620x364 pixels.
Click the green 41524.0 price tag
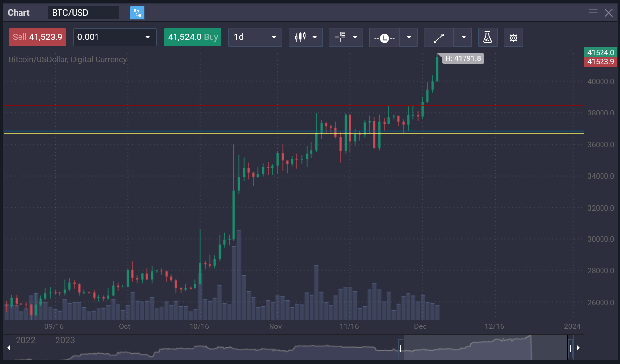[x=601, y=52]
